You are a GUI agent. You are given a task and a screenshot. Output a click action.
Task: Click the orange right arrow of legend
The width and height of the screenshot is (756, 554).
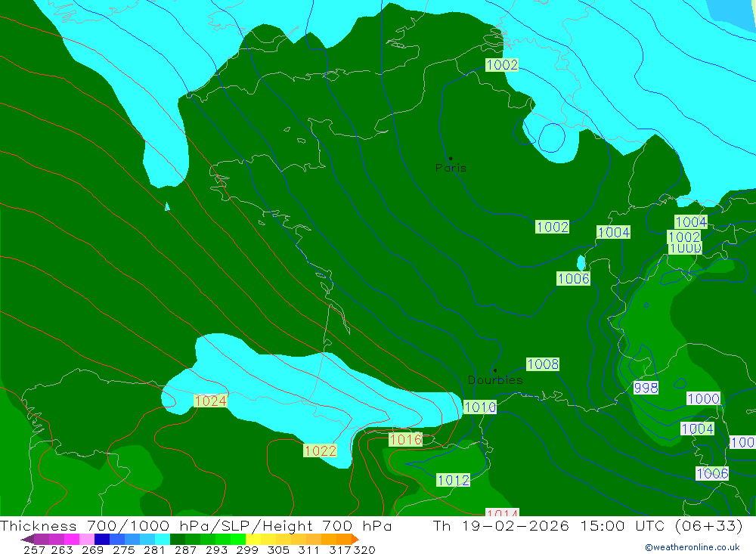pyautogui.click(x=355, y=539)
